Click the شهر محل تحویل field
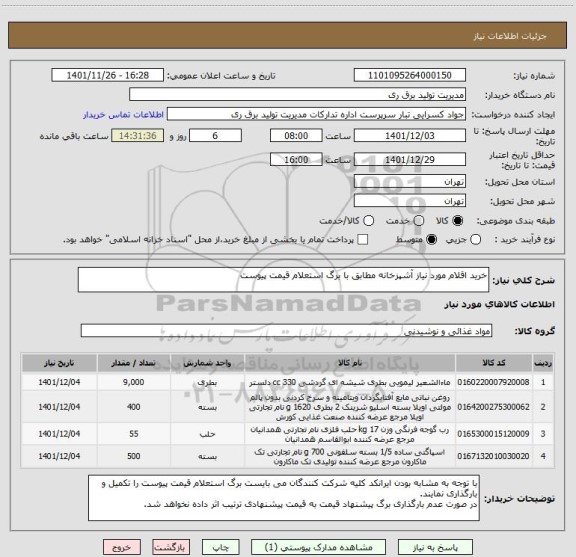The height and width of the screenshot is (557, 576). tap(410, 201)
